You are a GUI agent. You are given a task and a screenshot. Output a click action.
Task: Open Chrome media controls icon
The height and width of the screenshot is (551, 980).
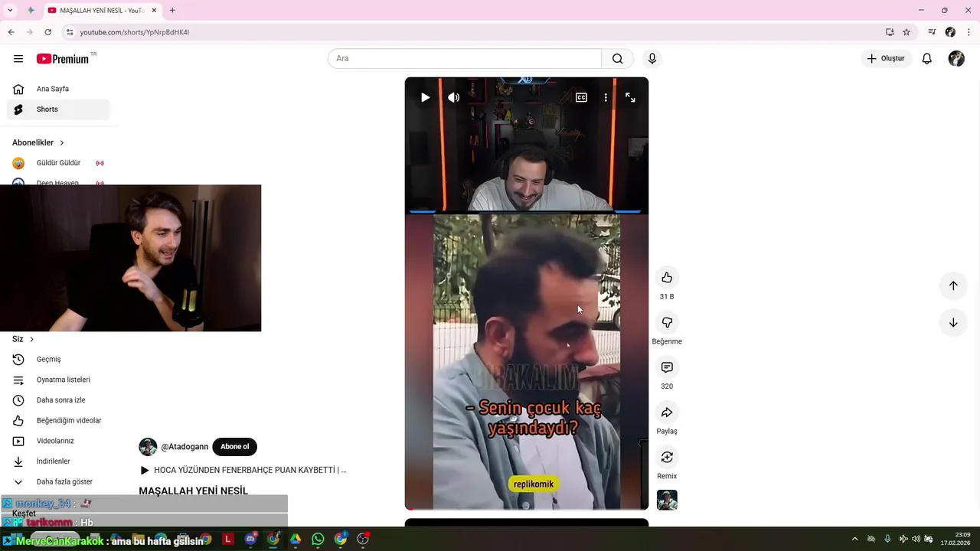(932, 32)
